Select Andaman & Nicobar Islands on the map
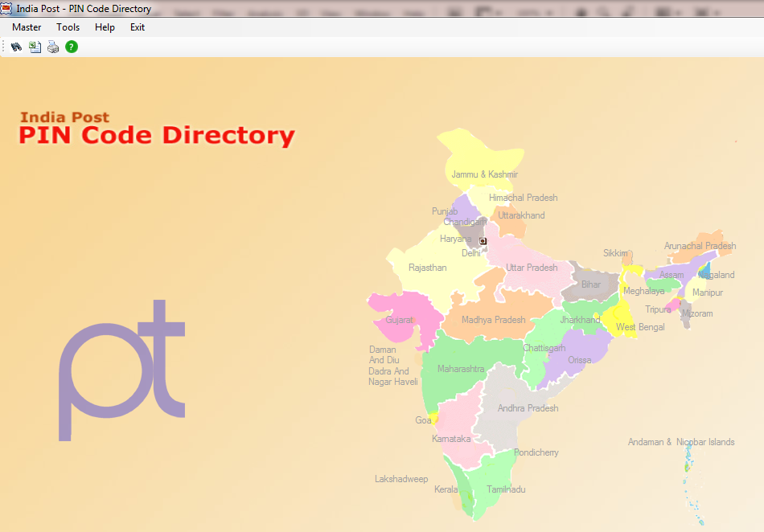 (688, 466)
